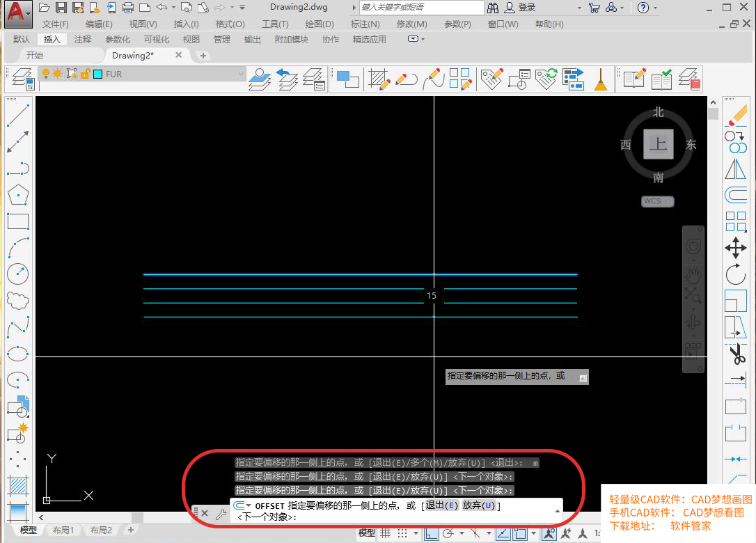Select the Line tool in draw toolbar
756x543 pixels.
[x=18, y=116]
